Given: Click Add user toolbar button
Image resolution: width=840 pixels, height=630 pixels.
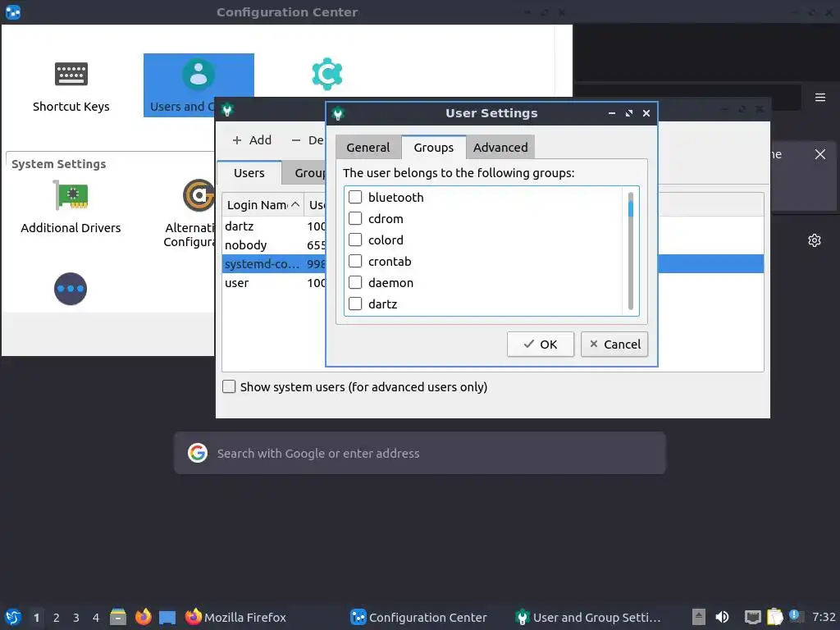Looking at the screenshot, I should pyautogui.click(x=252, y=140).
